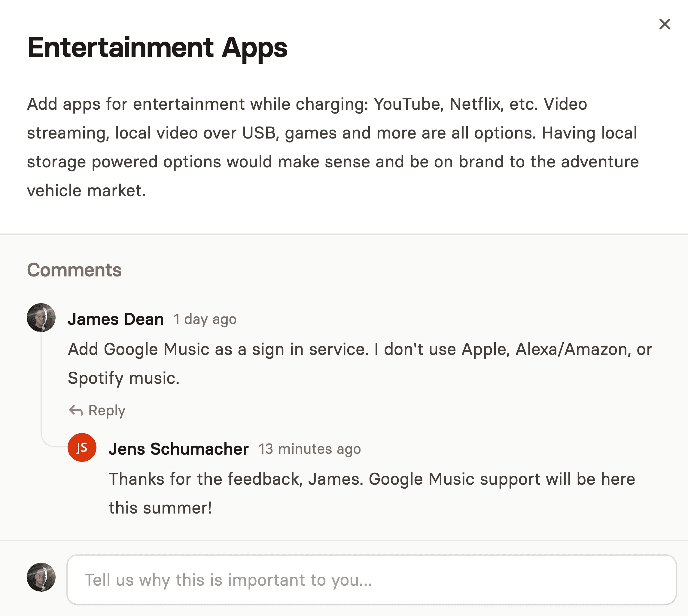
Task: Reply to James Dean's comment
Action: pos(97,410)
